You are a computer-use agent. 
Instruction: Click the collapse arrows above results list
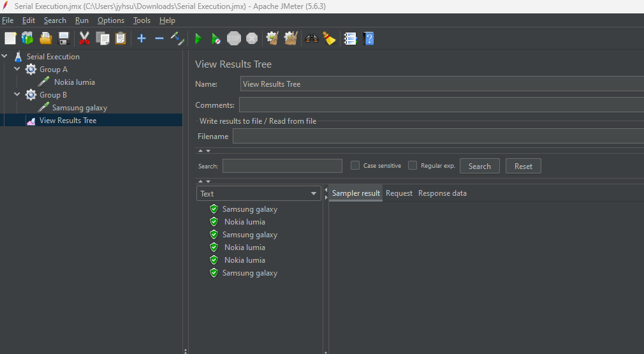click(x=204, y=181)
